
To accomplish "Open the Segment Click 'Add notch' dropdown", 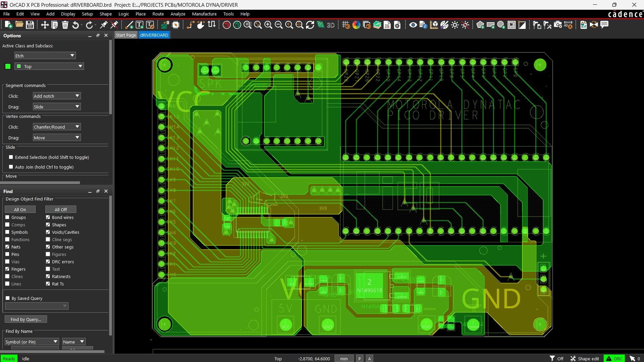I will click(x=56, y=96).
